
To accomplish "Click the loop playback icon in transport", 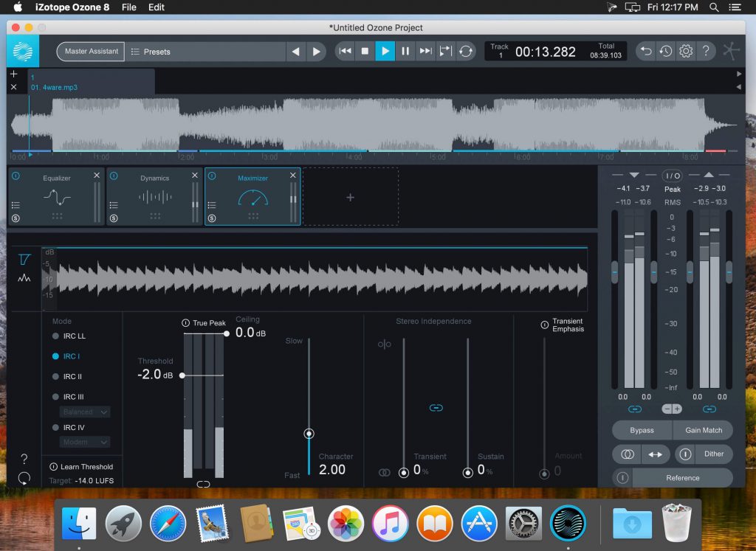I will (467, 51).
